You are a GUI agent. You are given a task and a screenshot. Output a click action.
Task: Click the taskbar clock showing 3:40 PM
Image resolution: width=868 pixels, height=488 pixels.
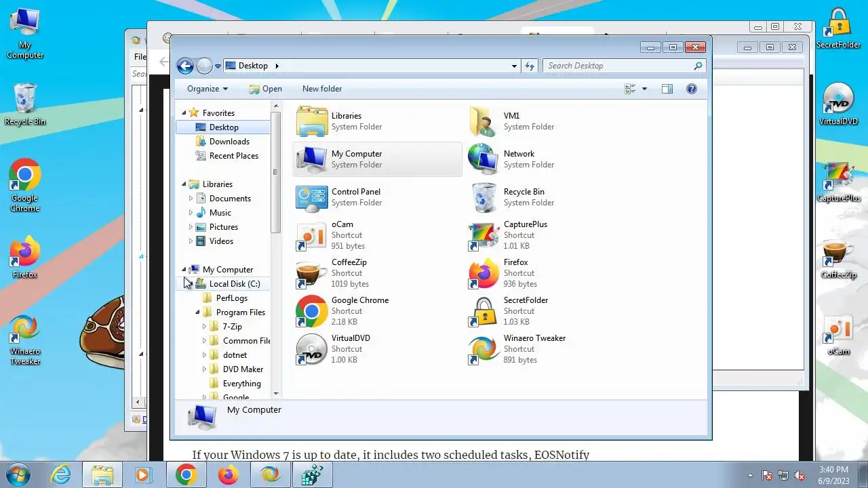coord(833,474)
